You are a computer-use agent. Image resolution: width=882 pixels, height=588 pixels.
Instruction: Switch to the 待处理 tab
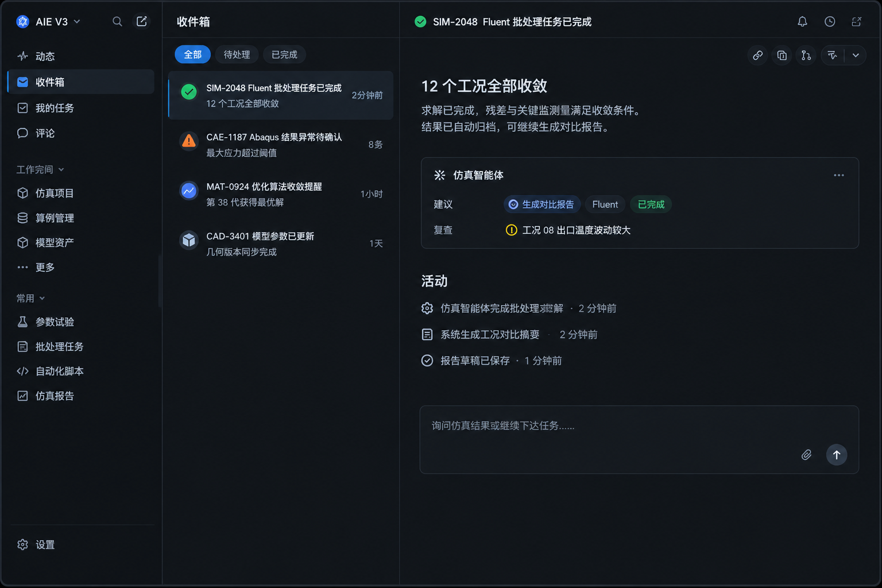[237, 55]
